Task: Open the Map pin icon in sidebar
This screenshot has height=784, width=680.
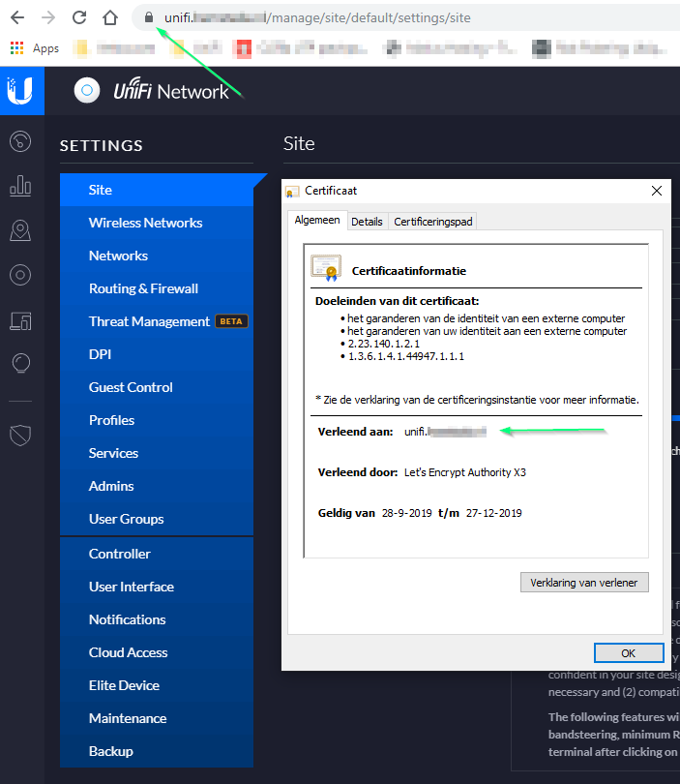Action: click(20, 230)
